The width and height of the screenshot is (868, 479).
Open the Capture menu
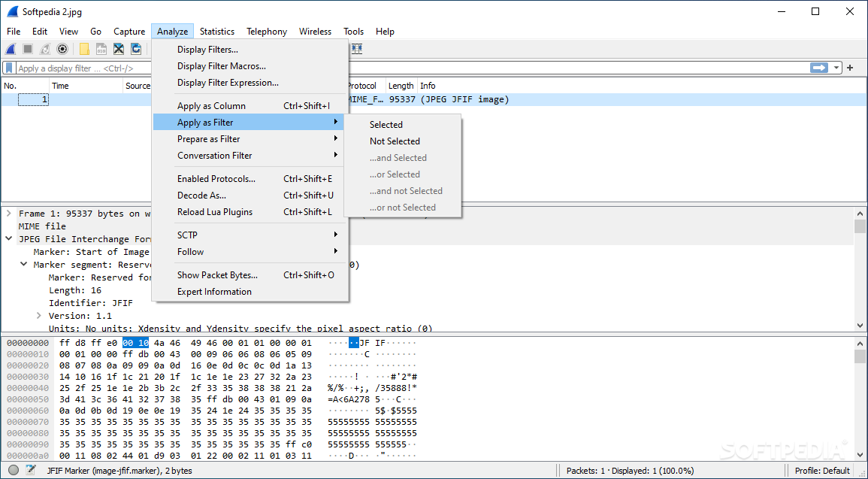pos(129,32)
